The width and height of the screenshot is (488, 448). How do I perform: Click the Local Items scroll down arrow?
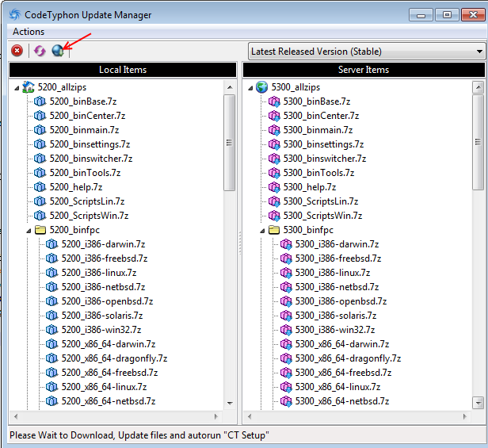(230, 403)
